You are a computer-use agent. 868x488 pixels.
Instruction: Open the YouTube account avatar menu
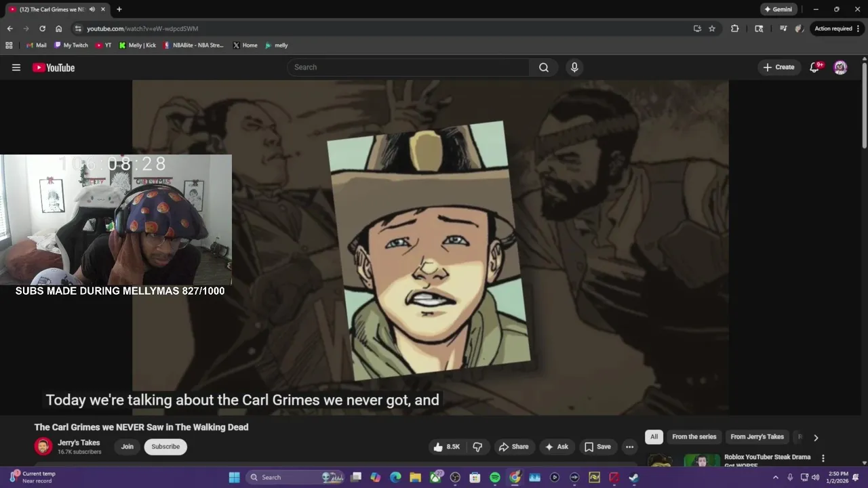coord(840,67)
